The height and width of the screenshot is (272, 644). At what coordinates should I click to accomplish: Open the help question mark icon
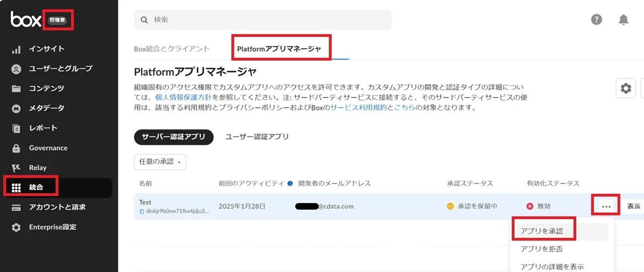click(x=597, y=20)
